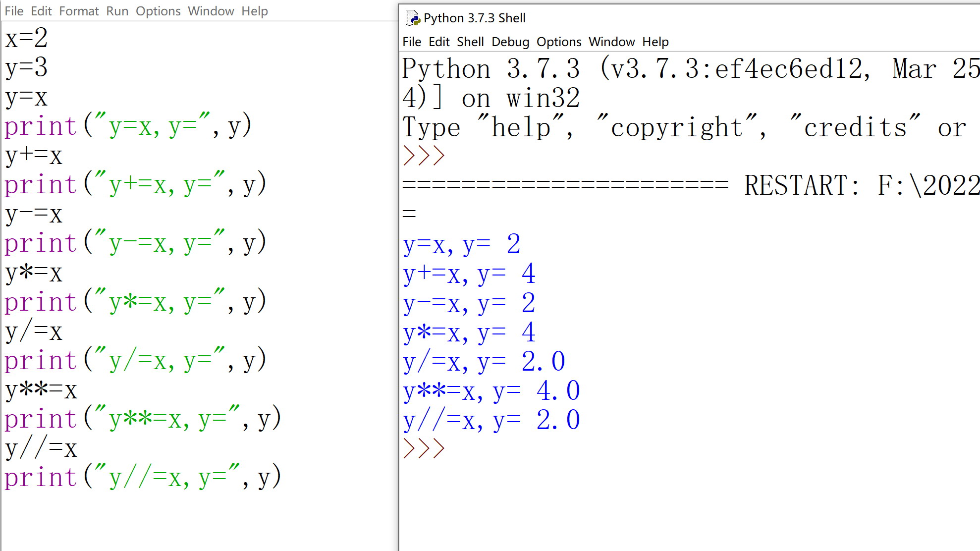Image resolution: width=980 pixels, height=551 pixels.
Task: Open the Run menu in editor
Action: click(117, 11)
